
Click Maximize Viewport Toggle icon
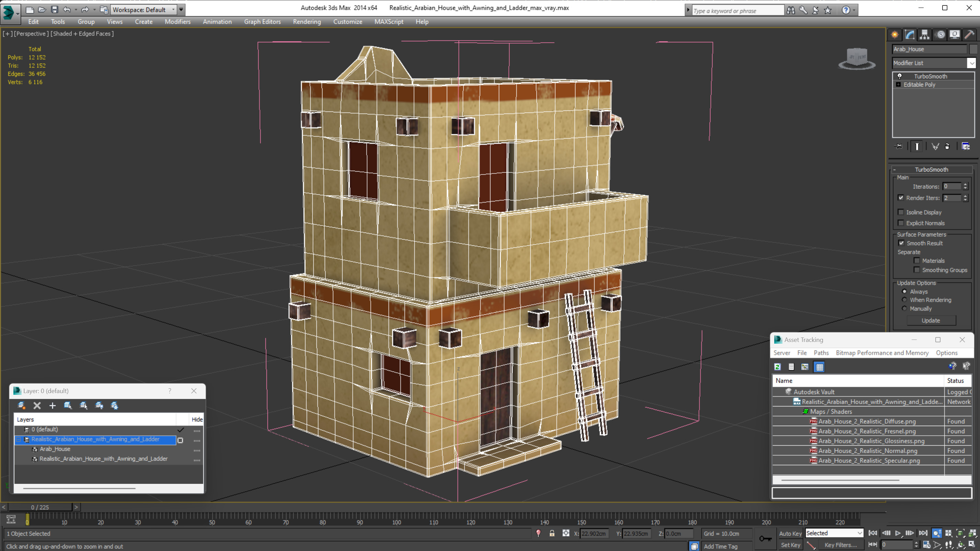point(972,545)
